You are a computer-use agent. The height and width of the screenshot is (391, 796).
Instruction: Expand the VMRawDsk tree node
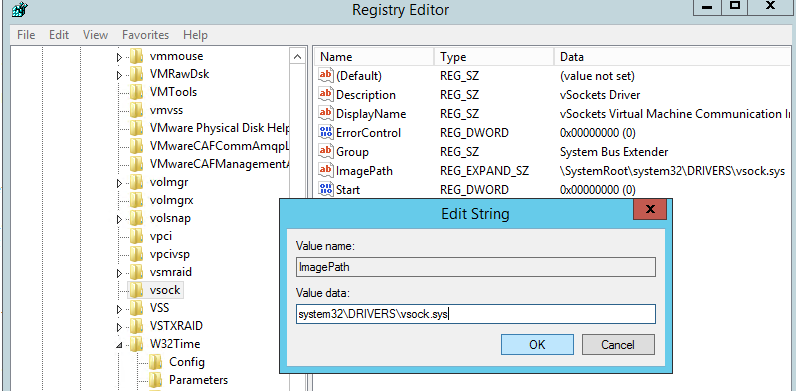(x=119, y=75)
